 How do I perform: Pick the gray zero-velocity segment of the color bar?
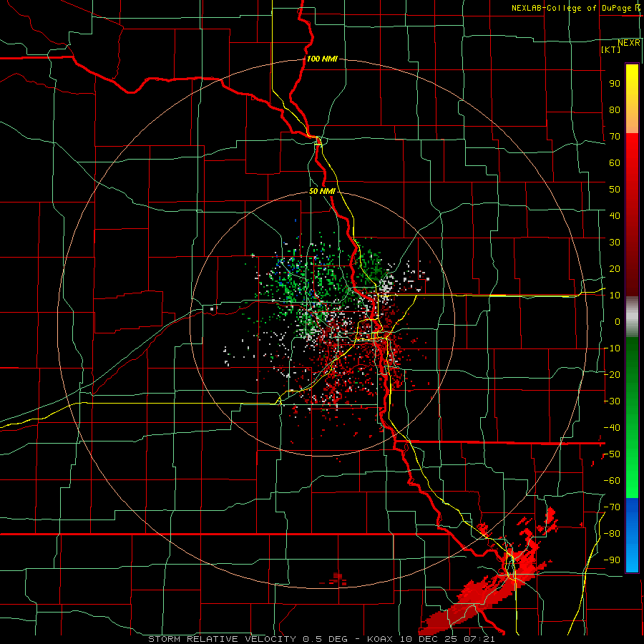[x=632, y=317]
